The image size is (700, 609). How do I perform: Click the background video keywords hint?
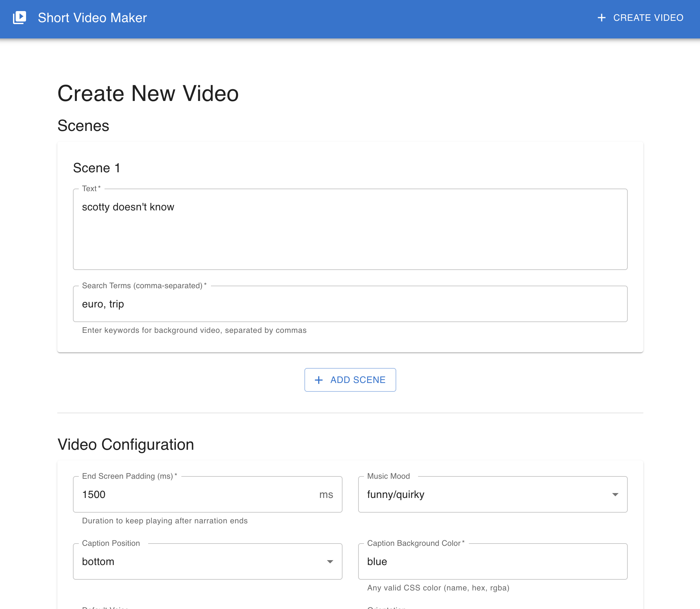point(194,330)
